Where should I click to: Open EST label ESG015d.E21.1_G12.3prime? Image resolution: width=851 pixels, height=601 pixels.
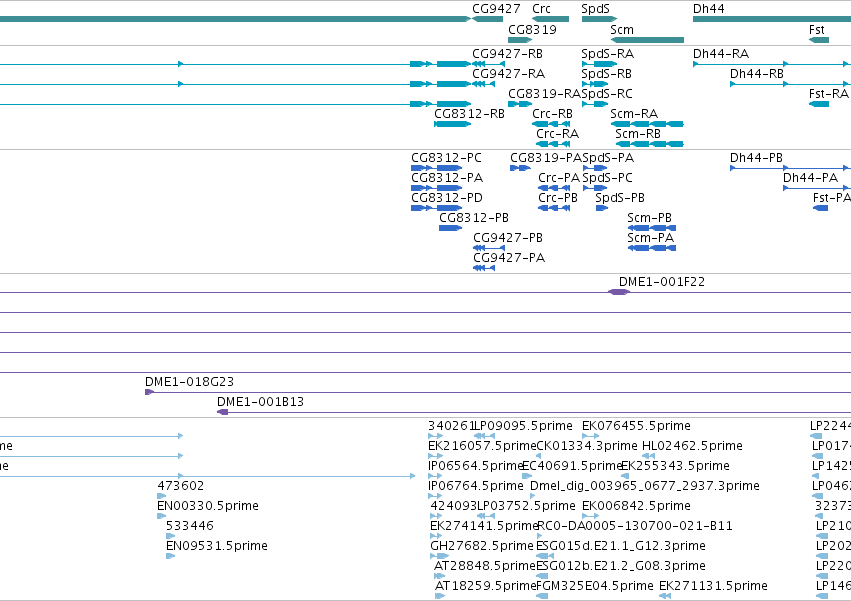point(621,546)
